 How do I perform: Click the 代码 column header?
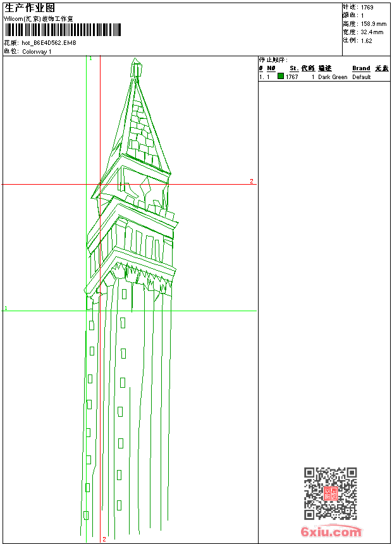tap(308, 68)
